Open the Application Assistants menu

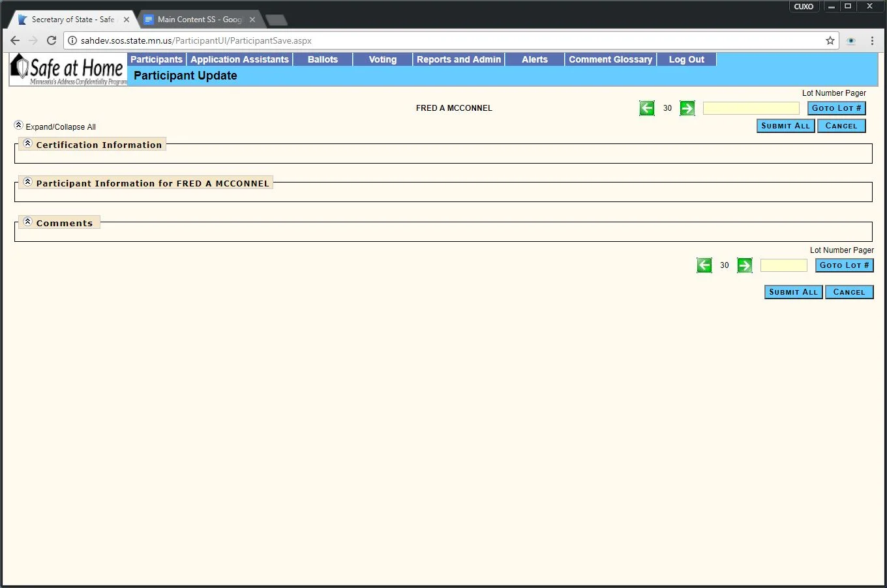[239, 59]
